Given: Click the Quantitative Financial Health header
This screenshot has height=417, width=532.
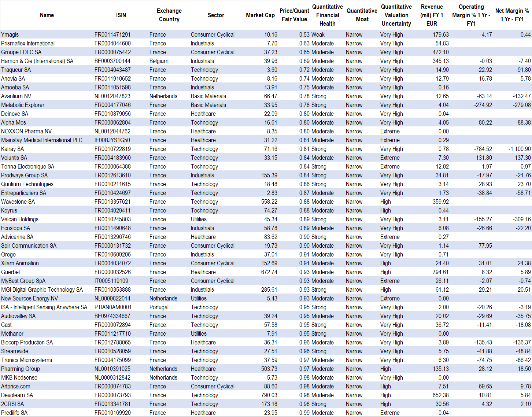Looking at the screenshot, I should click(x=327, y=15).
